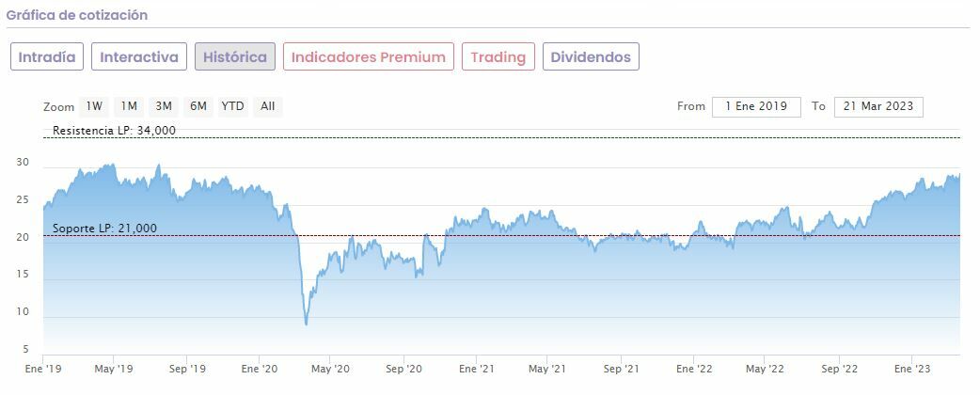Image resolution: width=980 pixels, height=395 pixels.
Task: Switch to the Intradía chart tab
Action: [x=47, y=56]
